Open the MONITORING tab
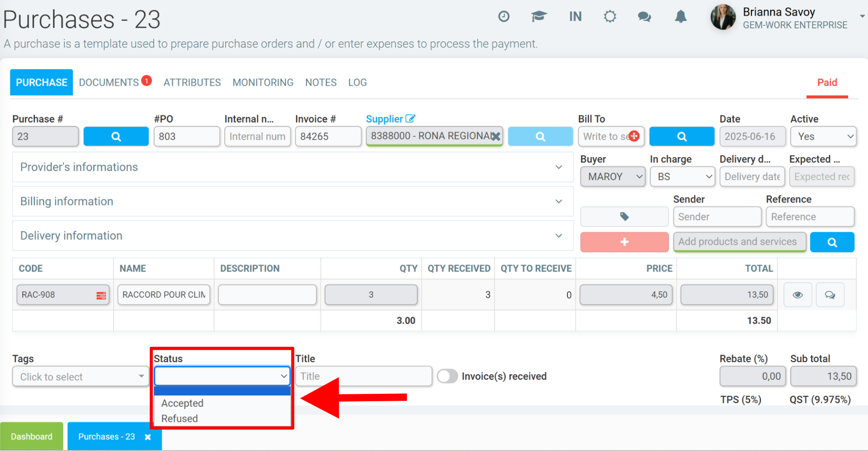 [263, 83]
